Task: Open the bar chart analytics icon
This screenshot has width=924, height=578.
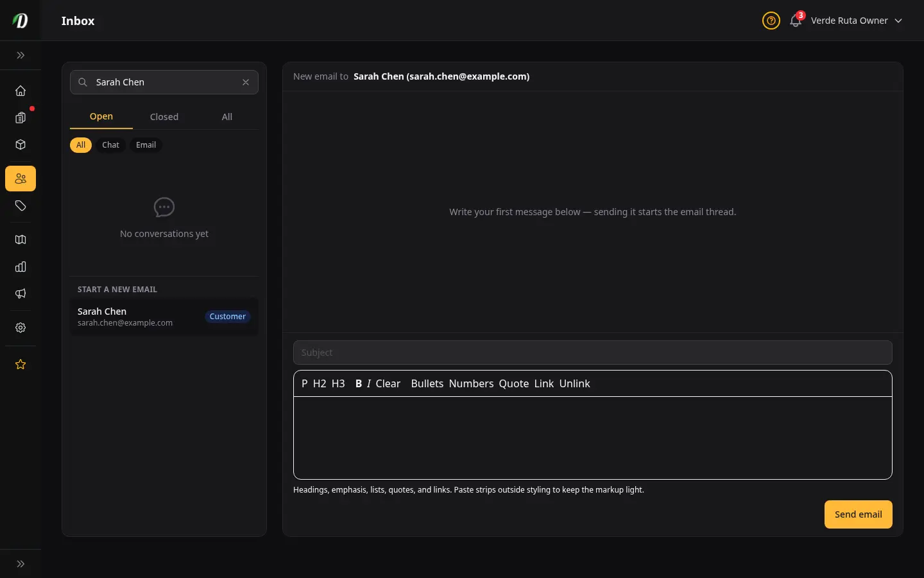Action: (21, 267)
